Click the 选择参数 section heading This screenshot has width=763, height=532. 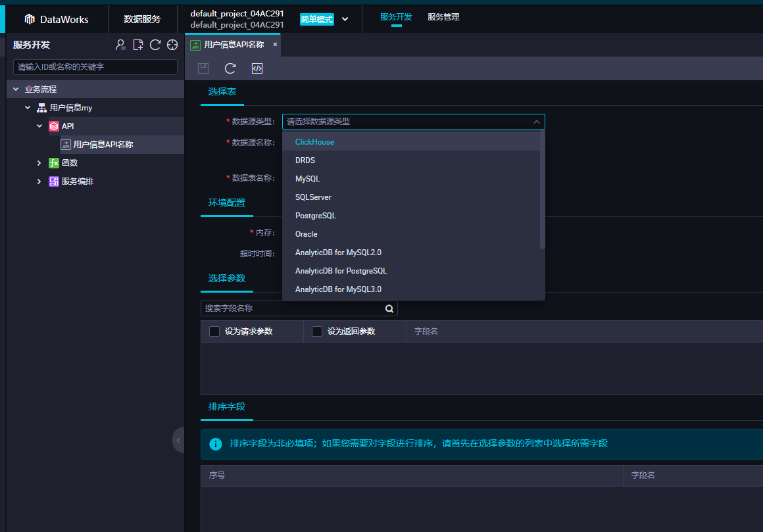click(227, 279)
